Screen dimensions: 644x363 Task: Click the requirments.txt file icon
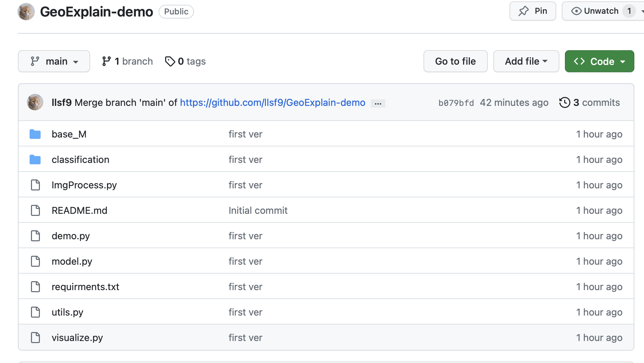pos(35,287)
